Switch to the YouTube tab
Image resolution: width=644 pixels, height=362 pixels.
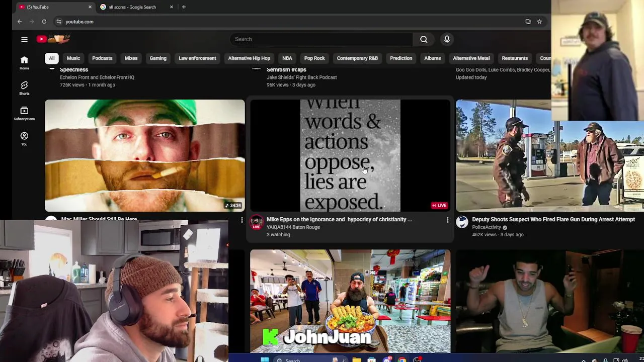pos(55,7)
